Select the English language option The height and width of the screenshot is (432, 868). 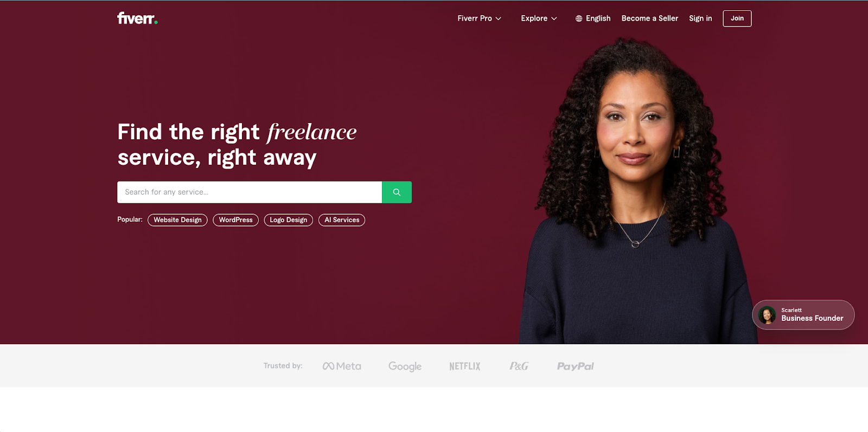point(598,18)
